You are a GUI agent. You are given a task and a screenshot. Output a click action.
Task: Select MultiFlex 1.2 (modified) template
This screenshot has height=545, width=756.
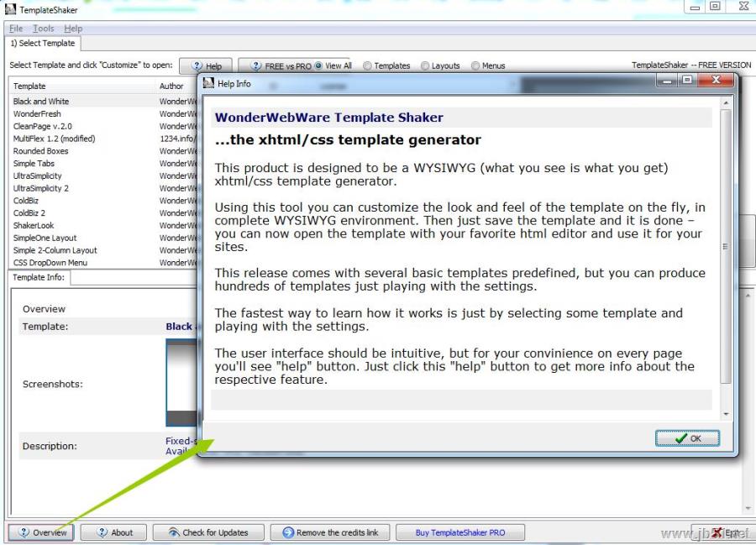click(103, 139)
